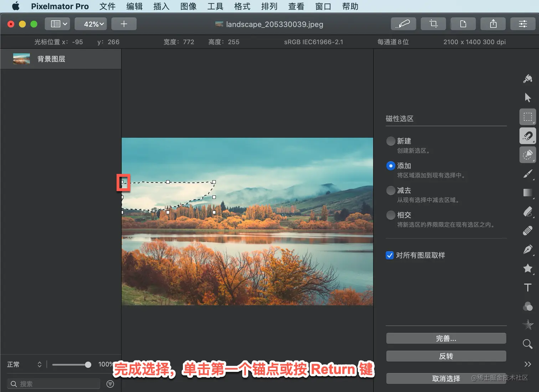Click the Crop toolbar button

(433, 24)
